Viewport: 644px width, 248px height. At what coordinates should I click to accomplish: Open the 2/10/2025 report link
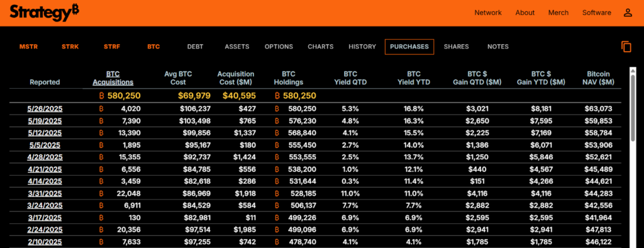45,242
